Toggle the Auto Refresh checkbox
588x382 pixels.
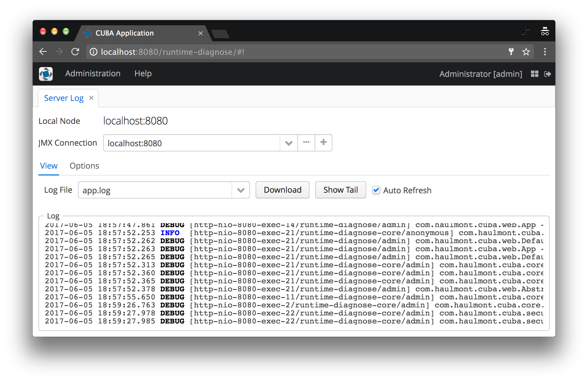(x=376, y=190)
